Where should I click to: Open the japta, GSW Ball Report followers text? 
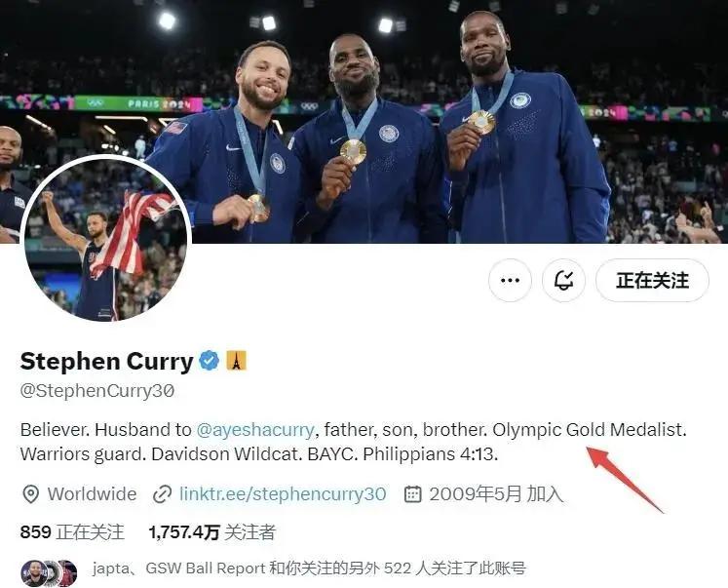coord(309,568)
